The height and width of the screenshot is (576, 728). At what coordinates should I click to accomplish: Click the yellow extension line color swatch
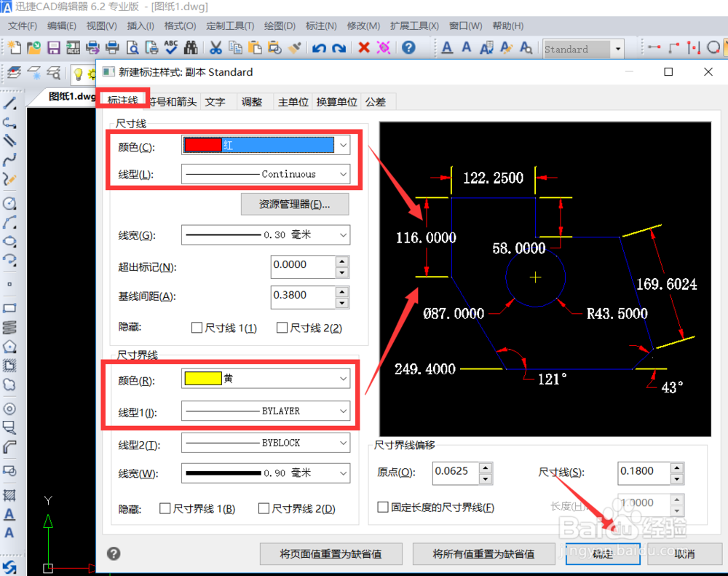[203, 379]
